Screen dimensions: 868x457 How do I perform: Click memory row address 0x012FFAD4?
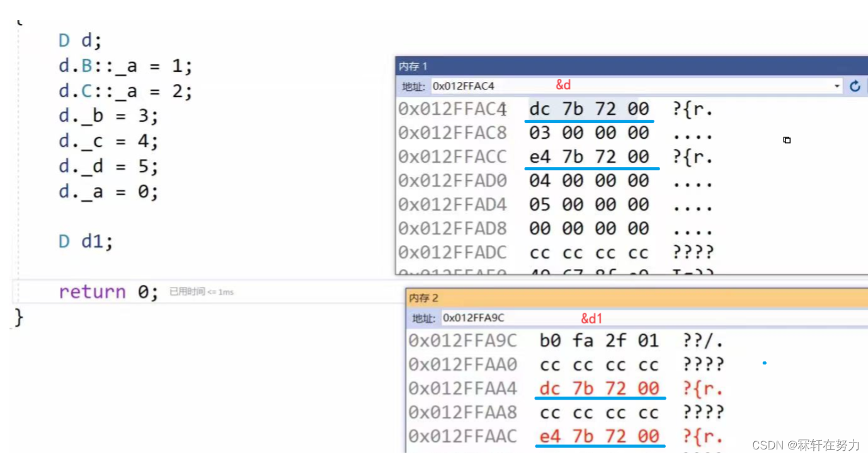[452, 205]
